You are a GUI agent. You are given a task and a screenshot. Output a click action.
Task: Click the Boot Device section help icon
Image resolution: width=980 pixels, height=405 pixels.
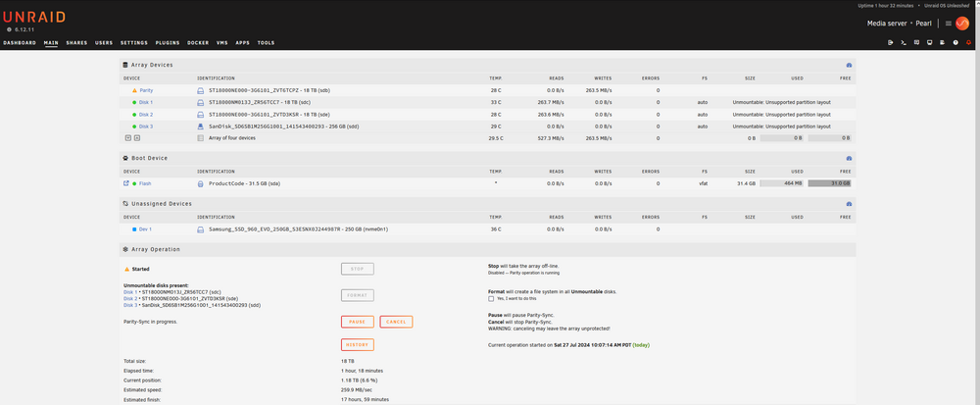click(x=849, y=158)
